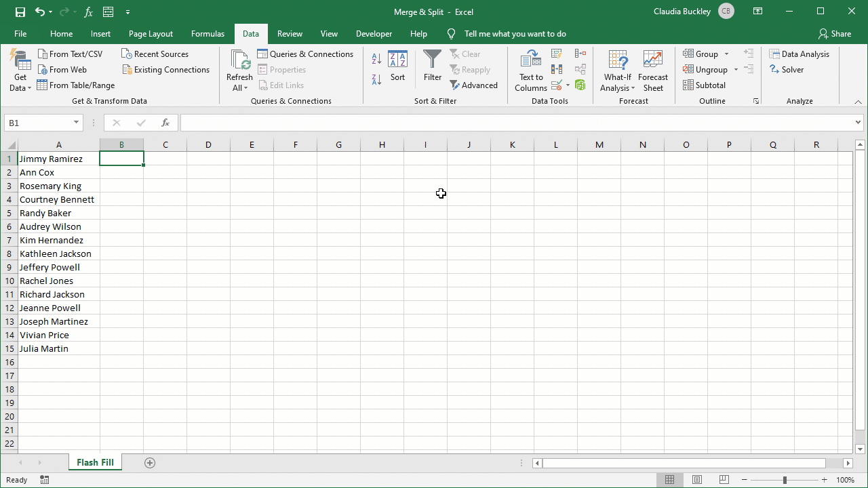The image size is (868, 488).
Task: Click the Forecast Sheet icon
Action: [x=653, y=70]
